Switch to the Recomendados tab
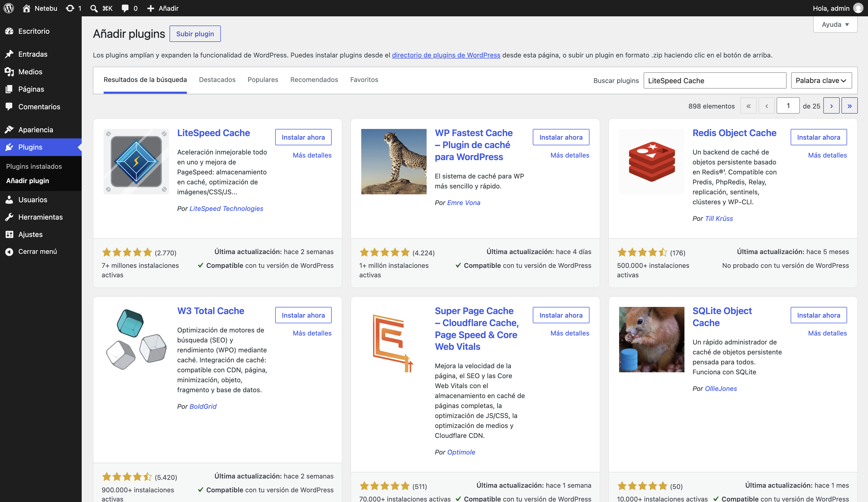This screenshot has width=868, height=502. point(314,80)
